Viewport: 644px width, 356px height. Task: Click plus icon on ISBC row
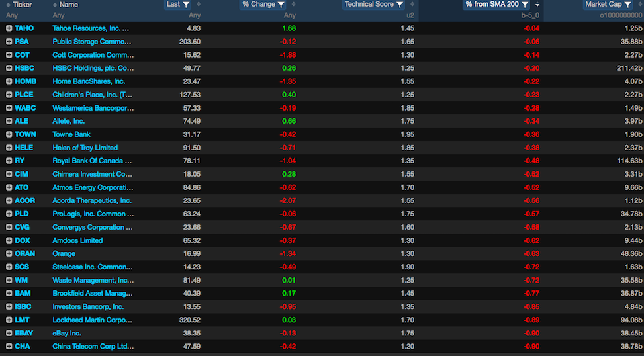9,307
